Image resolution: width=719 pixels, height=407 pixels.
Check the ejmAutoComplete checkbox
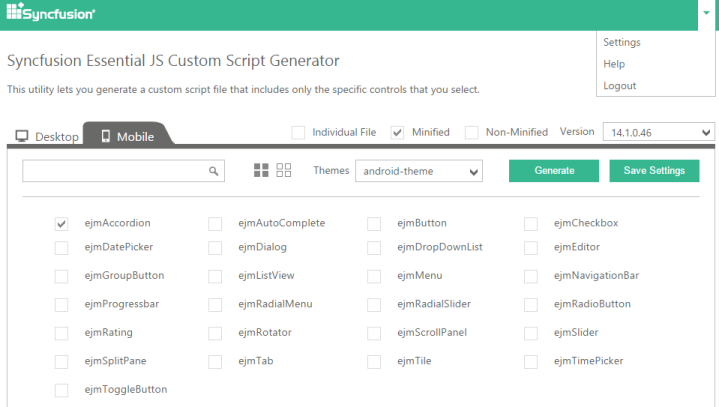(x=215, y=224)
